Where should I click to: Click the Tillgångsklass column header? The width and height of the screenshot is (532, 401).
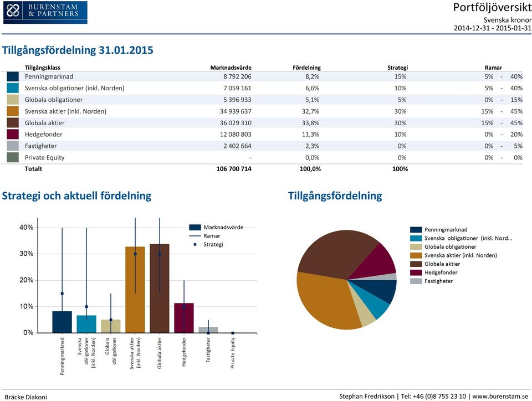43,68
